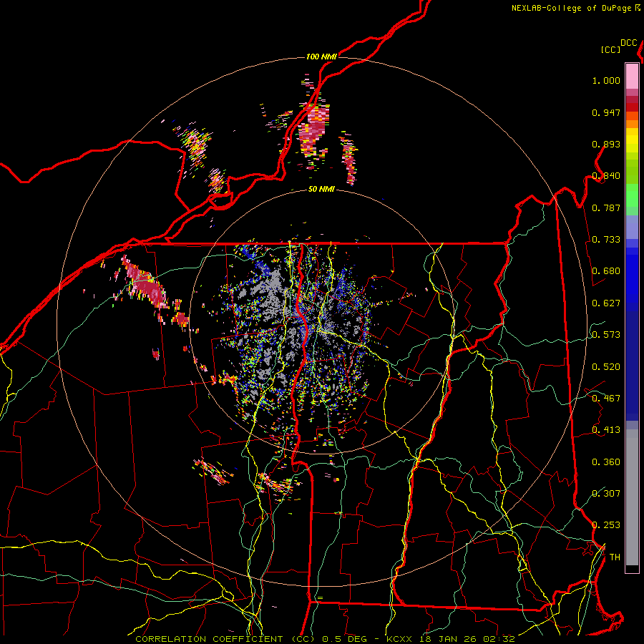This screenshot has width=644, height=644.
Task: Click the 100 NMI range ring label
Action: [321, 57]
